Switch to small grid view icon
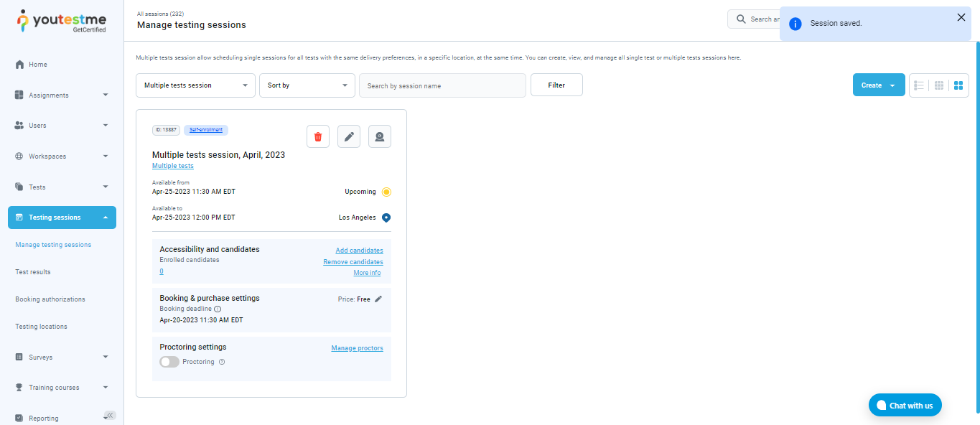Viewport: 980px width, 425px height. (939, 85)
